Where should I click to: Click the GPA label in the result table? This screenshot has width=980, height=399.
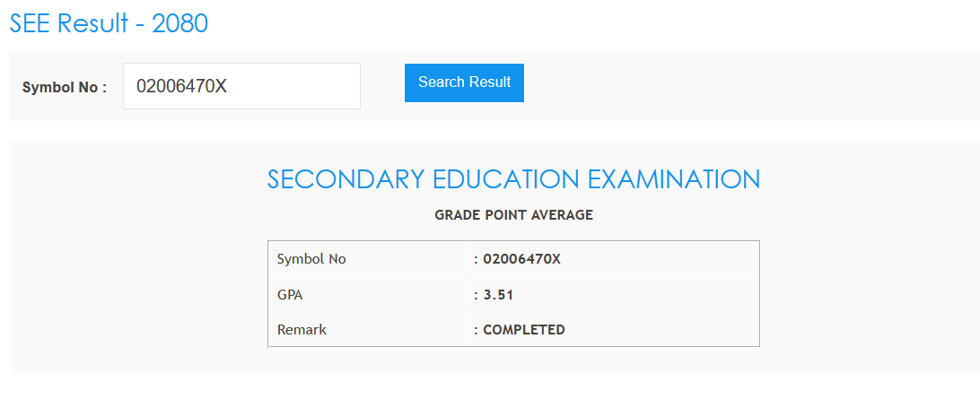click(290, 294)
